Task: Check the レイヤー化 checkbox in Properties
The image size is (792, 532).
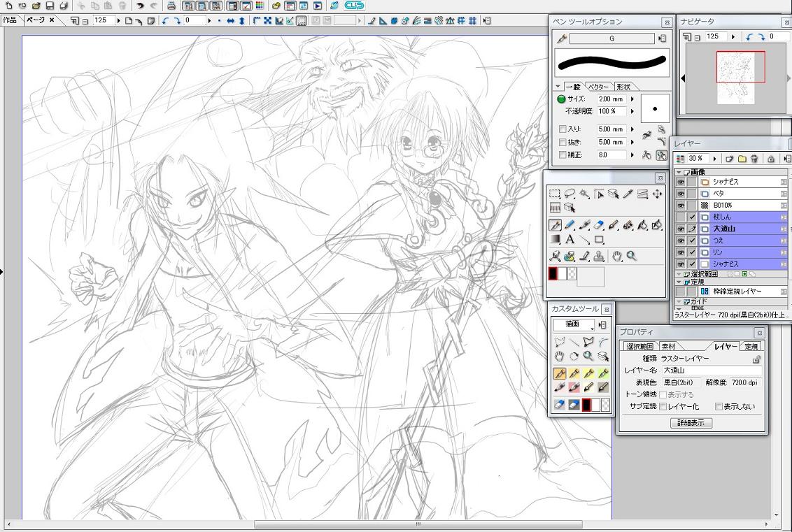Action: 662,406
